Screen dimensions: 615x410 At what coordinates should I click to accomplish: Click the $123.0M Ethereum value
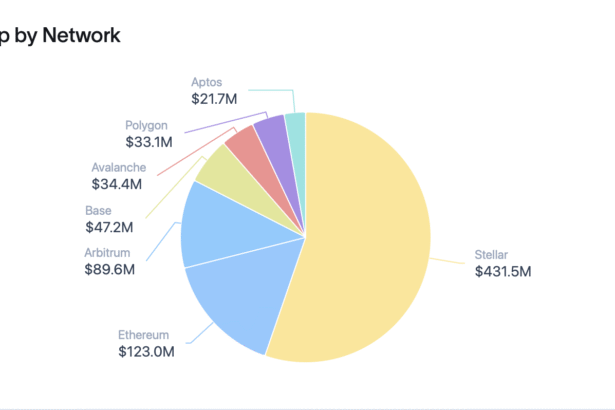[x=147, y=351]
